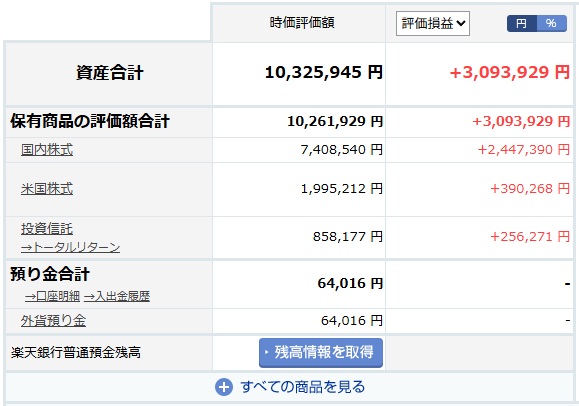The width and height of the screenshot is (579, 406).
Task: Open the 投資信託 link
Action: pos(47,229)
